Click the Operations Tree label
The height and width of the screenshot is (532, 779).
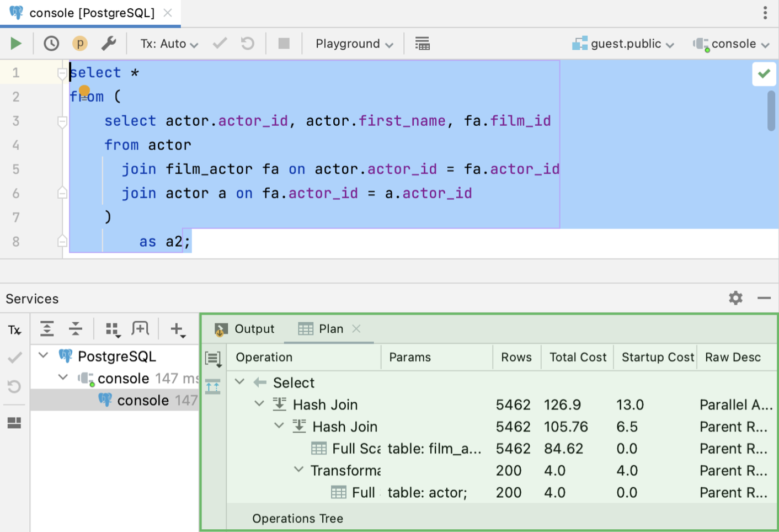pos(297,519)
